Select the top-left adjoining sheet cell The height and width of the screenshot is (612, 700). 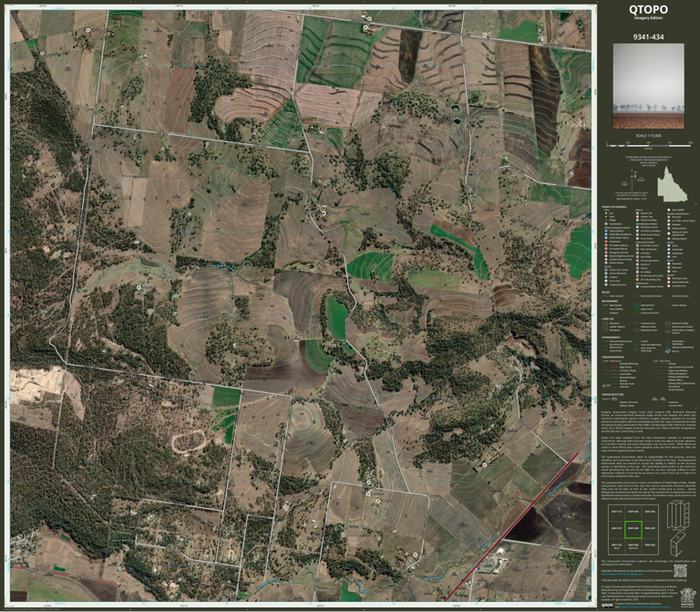click(x=616, y=513)
